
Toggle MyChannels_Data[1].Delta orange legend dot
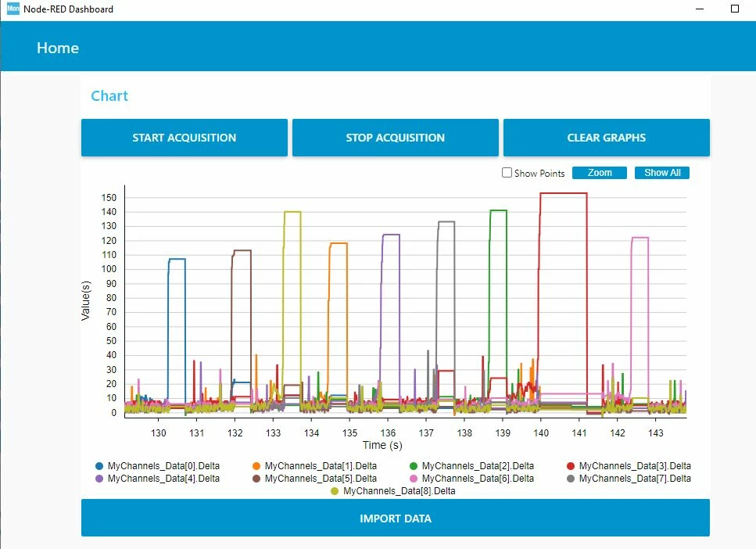pyautogui.click(x=256, y=466)
